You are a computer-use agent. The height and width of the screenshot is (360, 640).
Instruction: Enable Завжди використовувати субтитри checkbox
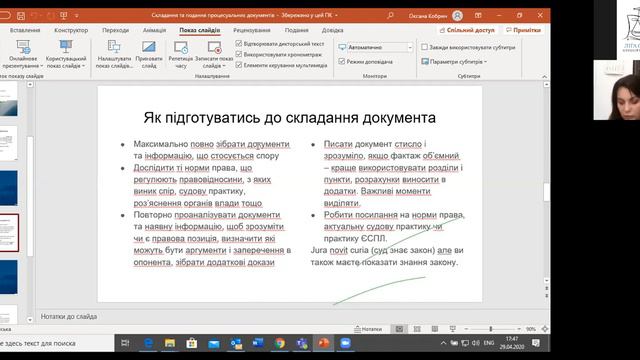[424, 47]
